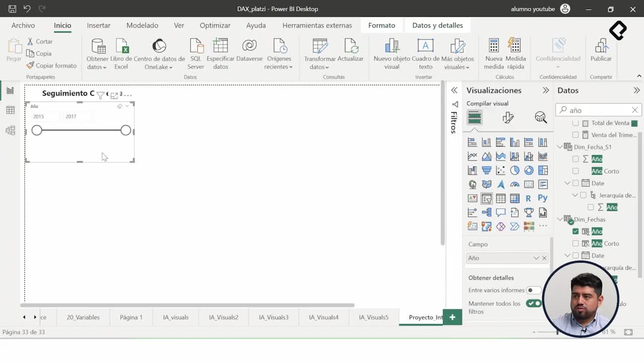Check Año Corto under Dim_Fechas
Image resolution: width=644 pixels, height=362 pixels.
(x=576, y=243)
